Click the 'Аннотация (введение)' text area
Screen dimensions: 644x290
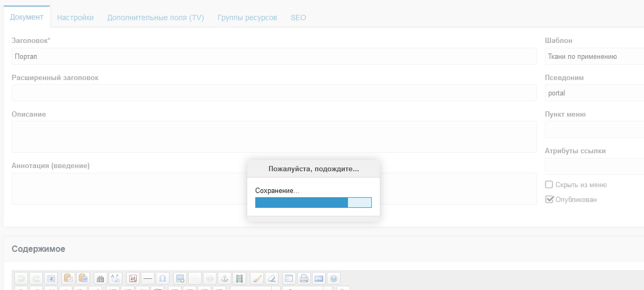(274, 188)
